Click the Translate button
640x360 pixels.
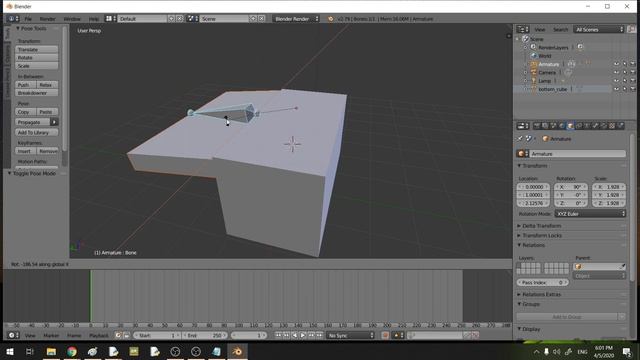37,49
